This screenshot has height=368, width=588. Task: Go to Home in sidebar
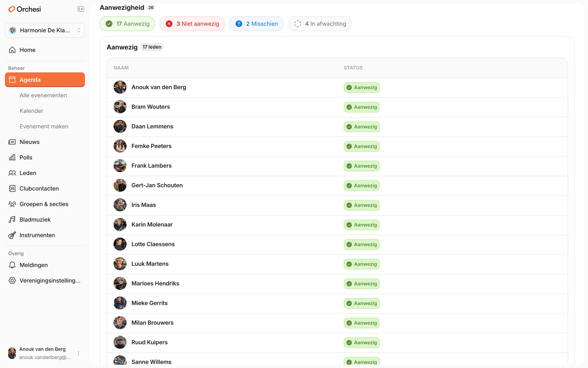45,50
